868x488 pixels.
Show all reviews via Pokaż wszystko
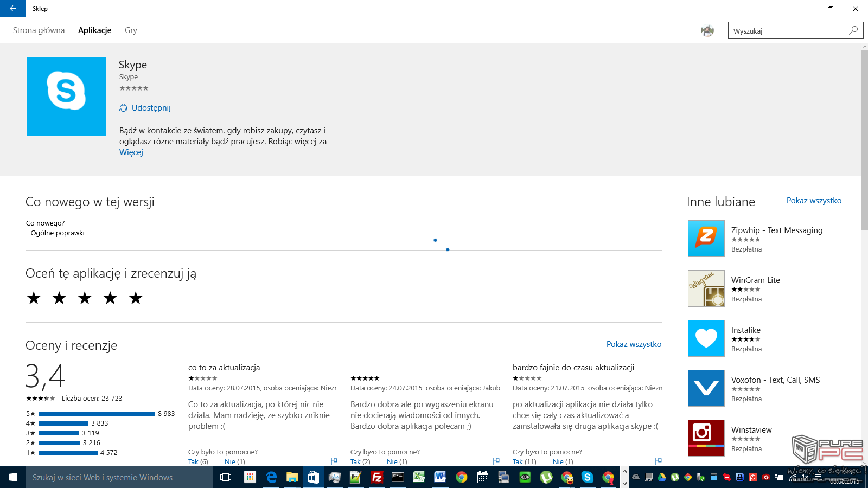pos(634,344)
